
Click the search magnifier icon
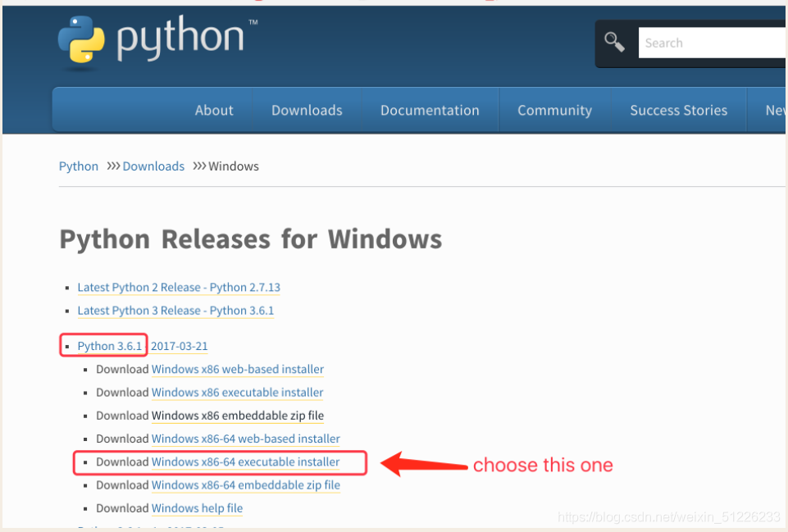click(x=614, y=41)
